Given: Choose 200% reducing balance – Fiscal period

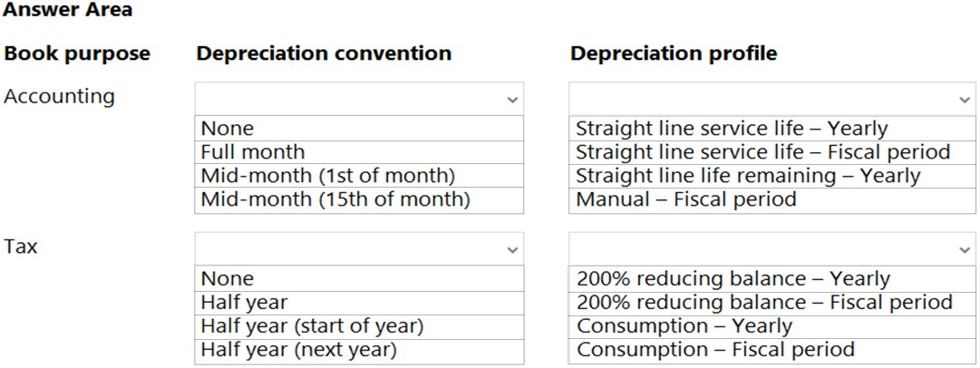Looking at the screenshot, I should (771, 303).
